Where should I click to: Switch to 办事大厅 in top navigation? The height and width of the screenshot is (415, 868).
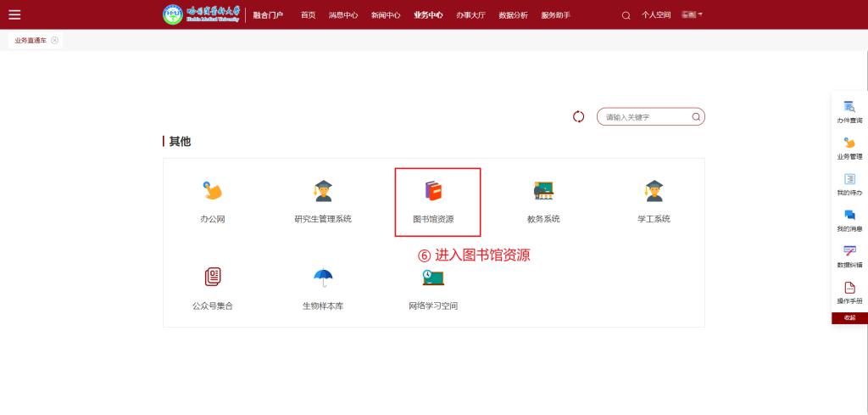[470, 15]
